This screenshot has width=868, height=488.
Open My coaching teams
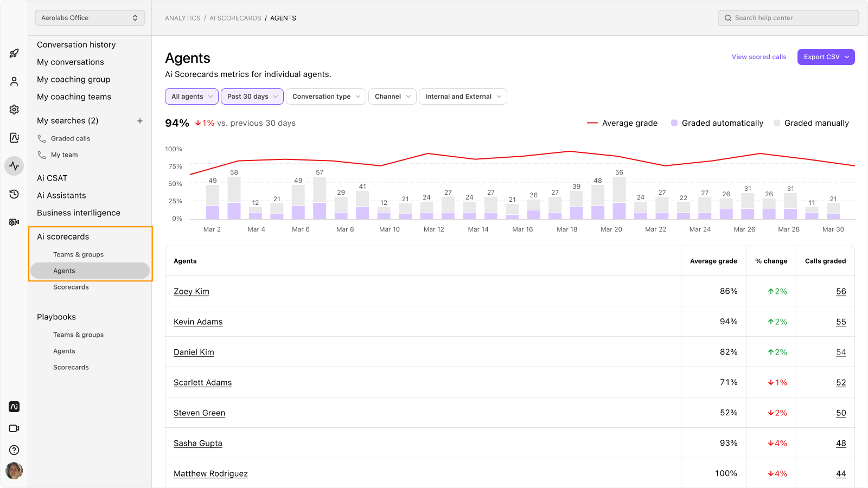[x=74, y=97]
